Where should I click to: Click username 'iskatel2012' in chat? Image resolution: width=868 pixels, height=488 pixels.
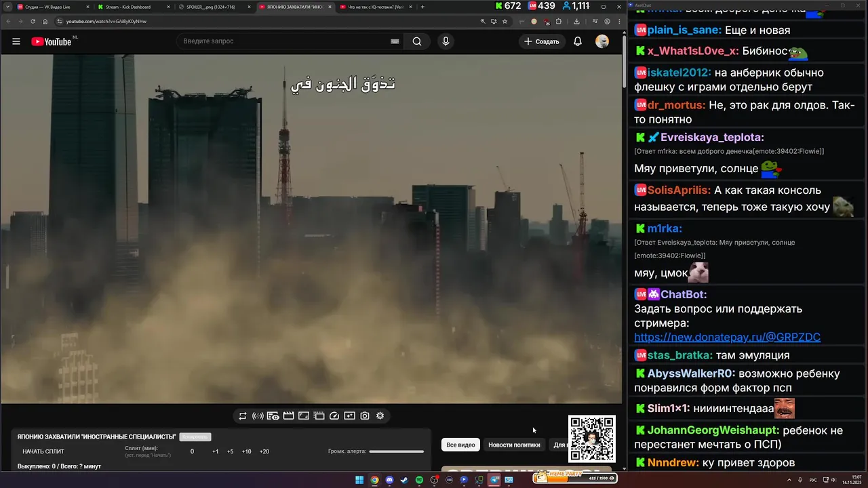pyautogui.click(x=679, y=73)
